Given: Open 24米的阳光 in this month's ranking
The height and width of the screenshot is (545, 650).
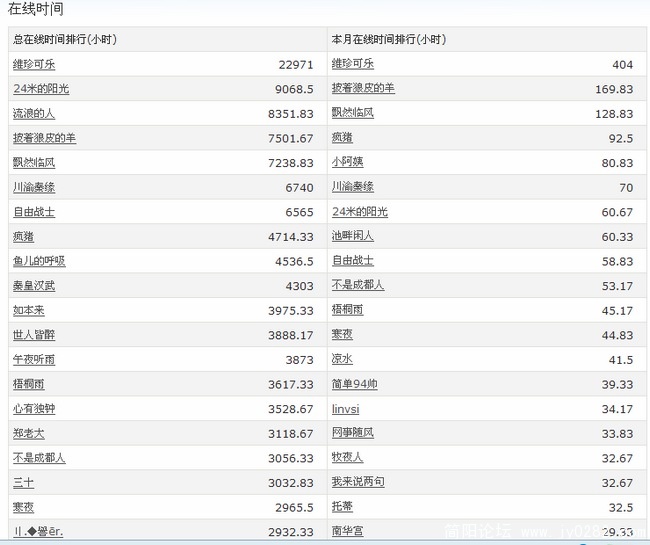Looking at the screenshot, I should point(360,212).
